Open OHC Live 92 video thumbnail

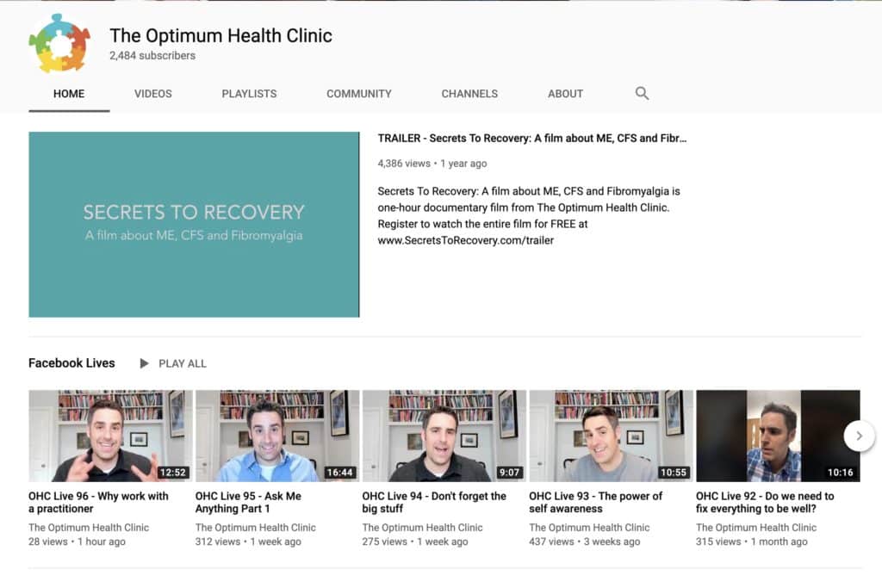(x=778, y=436)
